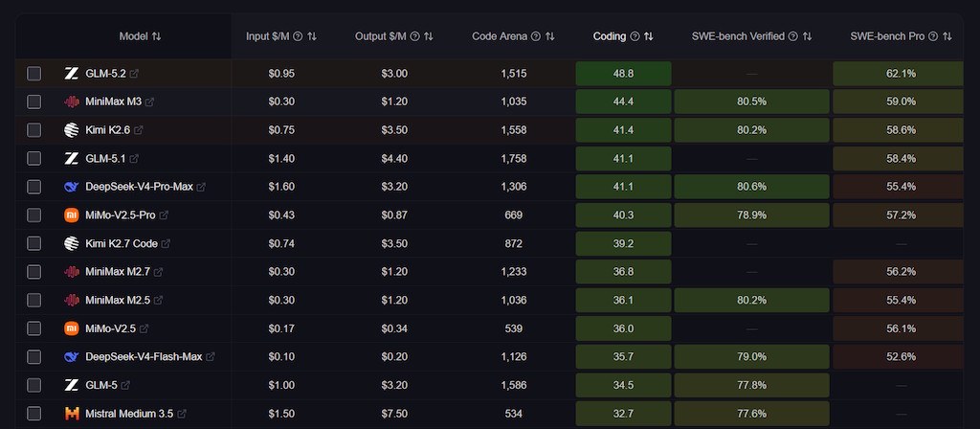The width and height of the screenshot is (980, 429).
Task: Sort table by Model column arrows
Action: (x=156, y=36)
